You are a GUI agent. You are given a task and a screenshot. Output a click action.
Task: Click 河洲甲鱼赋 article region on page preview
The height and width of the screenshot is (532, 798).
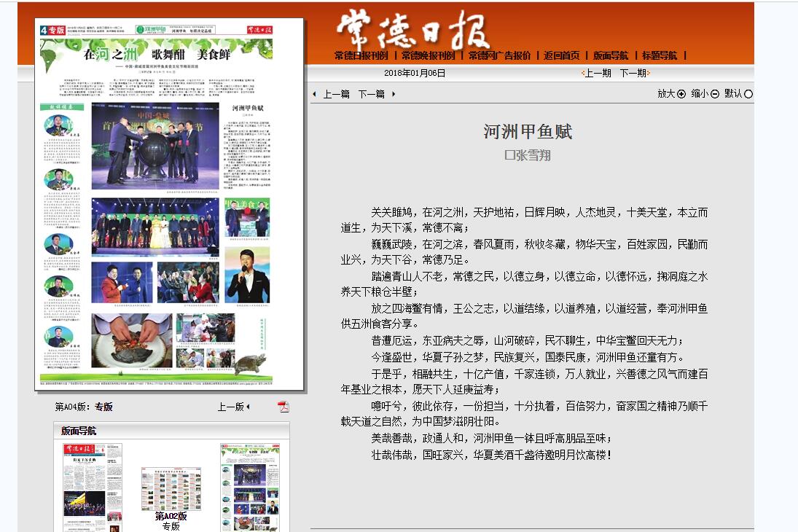tap(247, 146)
